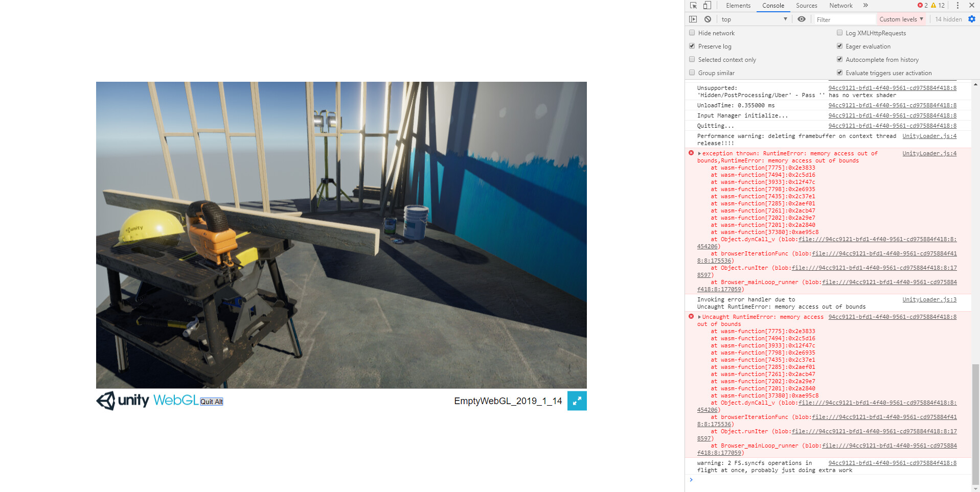Image resolution: width=980 pixels, height=492 pixels.
Task: Disable Eager evaluation
Action: click(839, 45)
